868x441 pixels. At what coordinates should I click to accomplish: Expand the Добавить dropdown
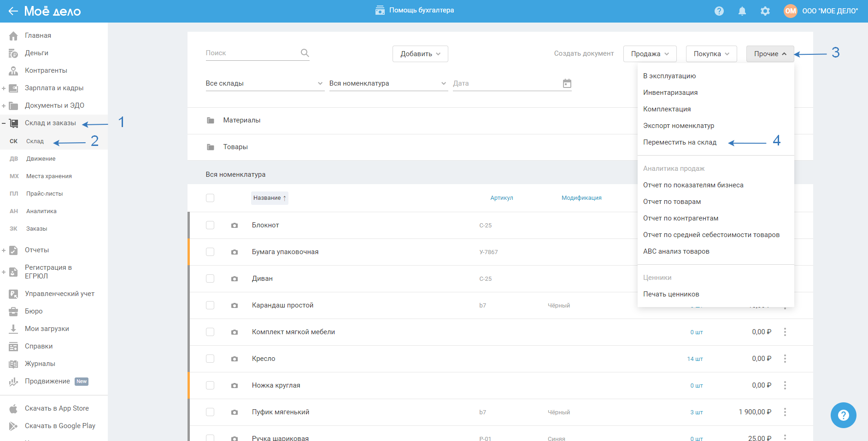point(420,54)
